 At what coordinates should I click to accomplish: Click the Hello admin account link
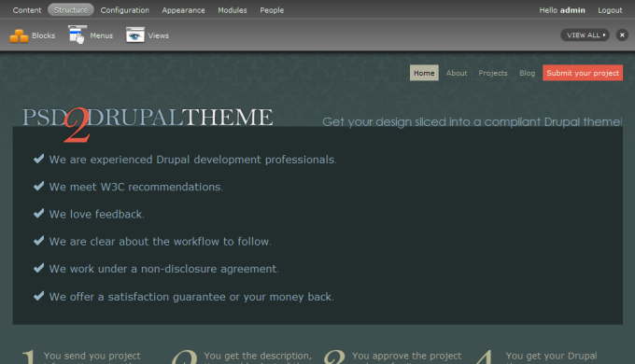tap(562, 10)
